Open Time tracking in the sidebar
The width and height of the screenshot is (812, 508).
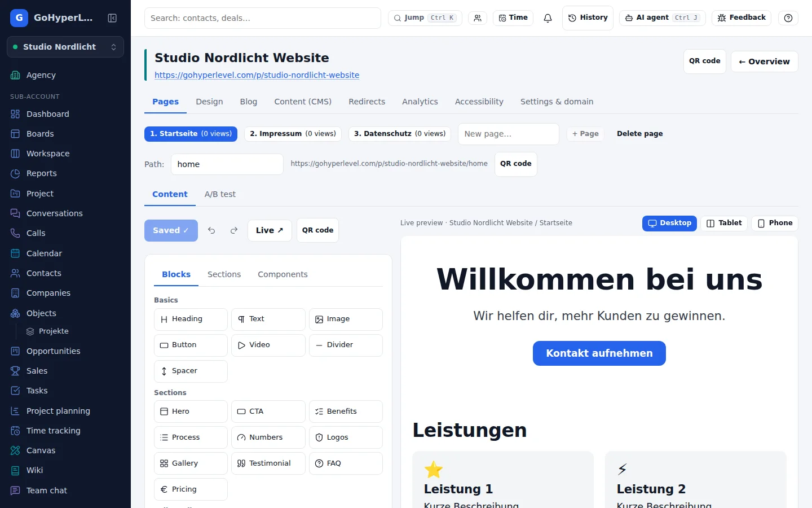[x=65, y=431]
